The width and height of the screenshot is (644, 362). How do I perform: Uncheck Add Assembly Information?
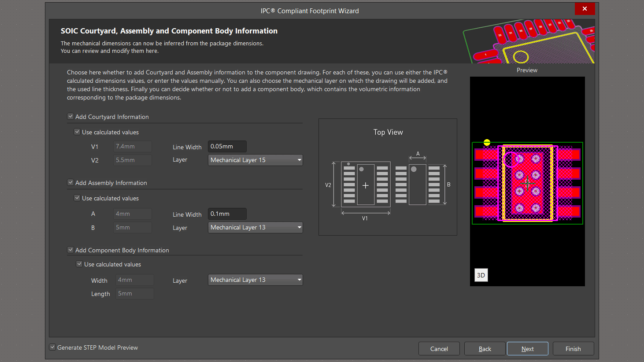pos(70,183)
